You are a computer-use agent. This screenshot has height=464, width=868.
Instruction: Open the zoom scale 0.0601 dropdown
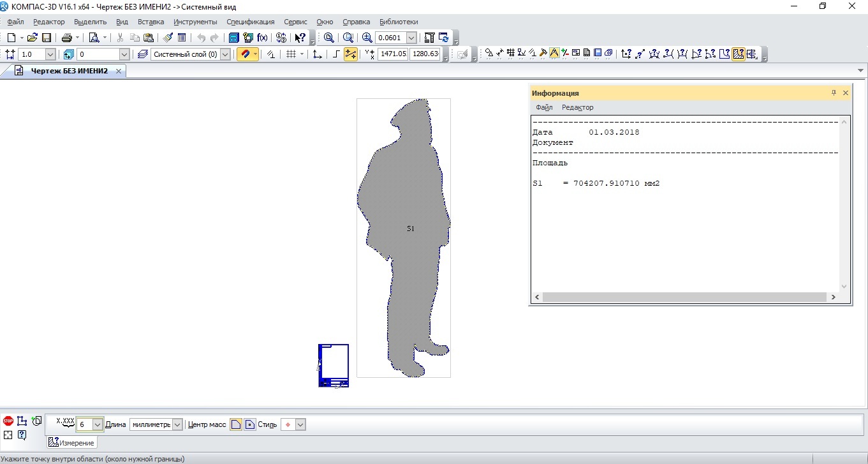pyautogui.click(x=411, y=38)
